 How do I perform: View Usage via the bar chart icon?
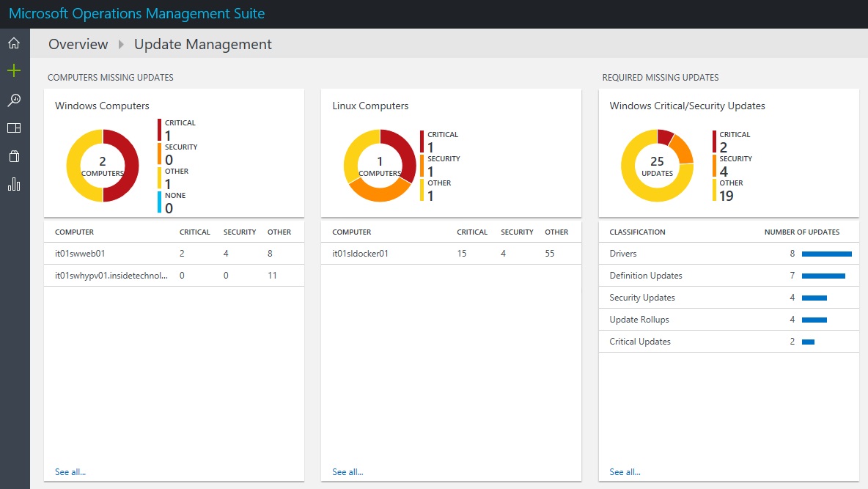click(15, 183)
